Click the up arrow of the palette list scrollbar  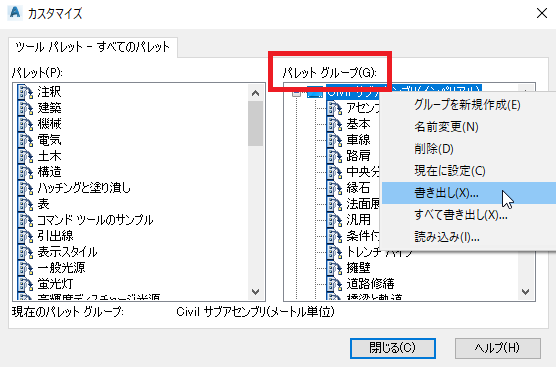click(x=256, y=93)
